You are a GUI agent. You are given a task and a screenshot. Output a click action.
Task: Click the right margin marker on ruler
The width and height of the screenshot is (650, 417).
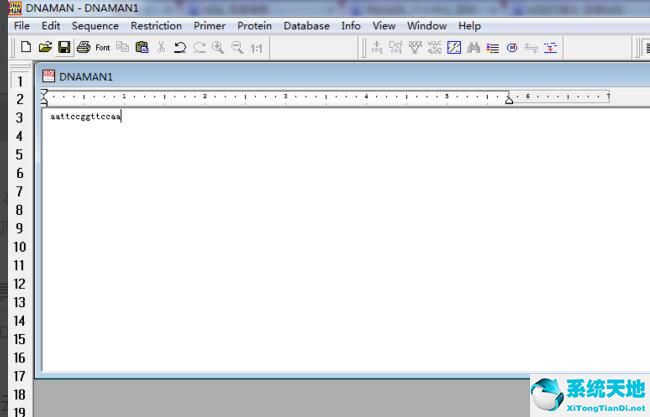[509, 98]
